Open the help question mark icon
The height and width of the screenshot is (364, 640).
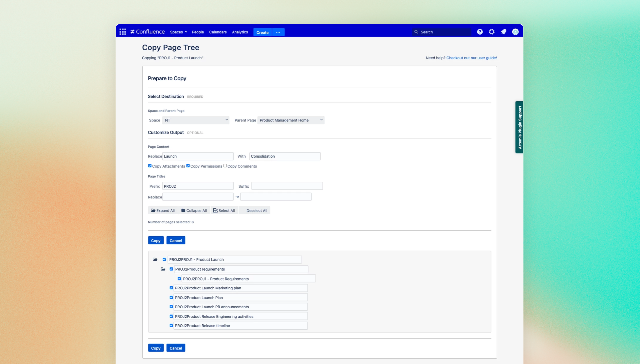(480, 32)
